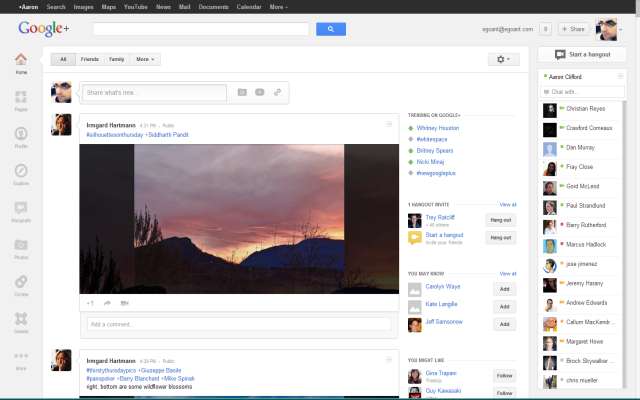Viewport: 640px width, 400px height.
Task: Open Documents from the top bar
Action: (213, 7)
